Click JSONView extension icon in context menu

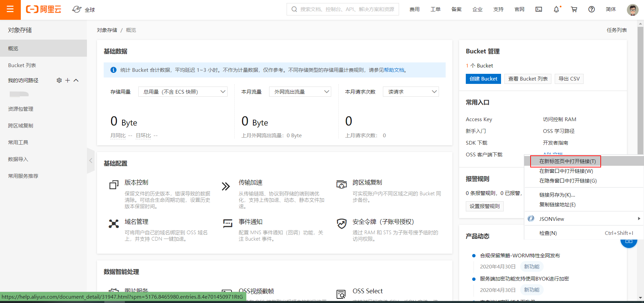click(531, 219)
